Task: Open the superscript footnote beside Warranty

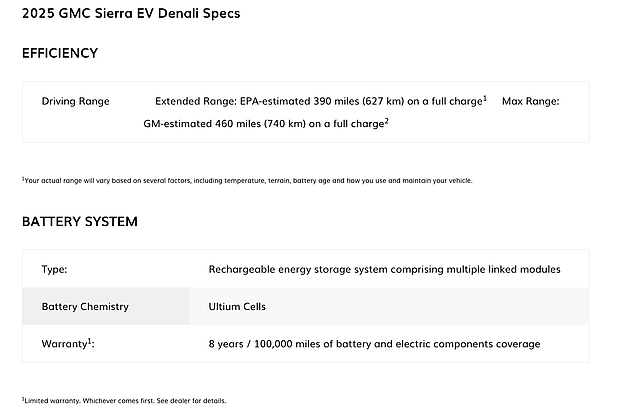Action: click(x=88, y=340)
